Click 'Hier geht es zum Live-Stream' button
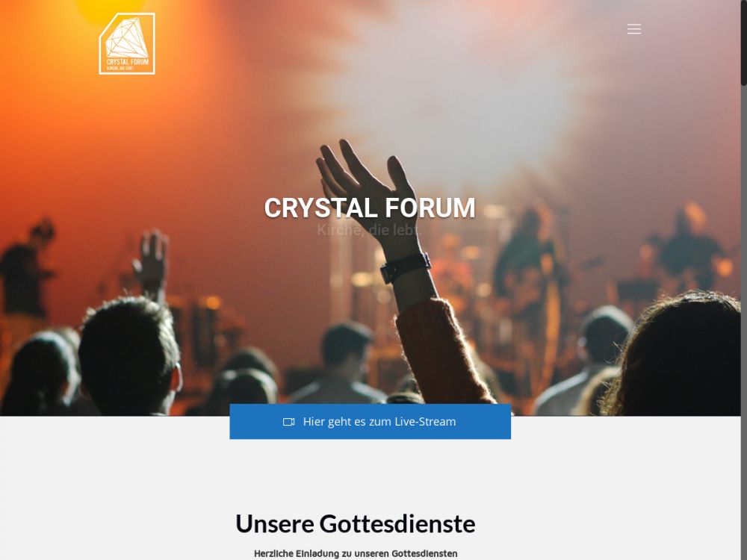The image size is (747, 560). pos(371,421)
